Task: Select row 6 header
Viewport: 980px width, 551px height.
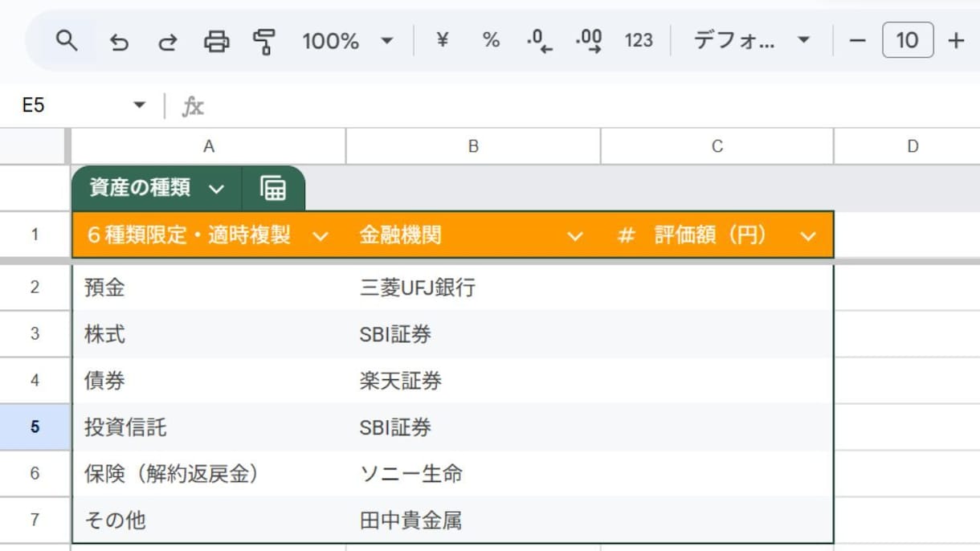Action: coord(35,473)
